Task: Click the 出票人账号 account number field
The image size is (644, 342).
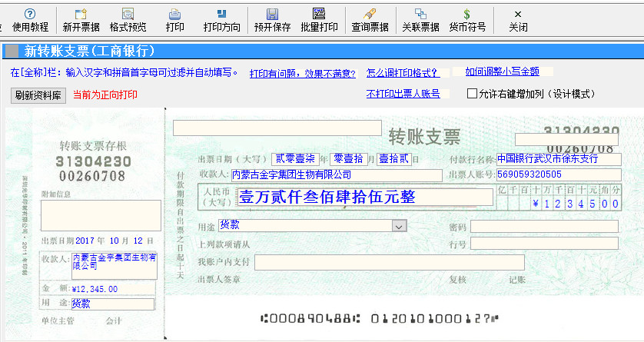Action: [x=559, y=174]
